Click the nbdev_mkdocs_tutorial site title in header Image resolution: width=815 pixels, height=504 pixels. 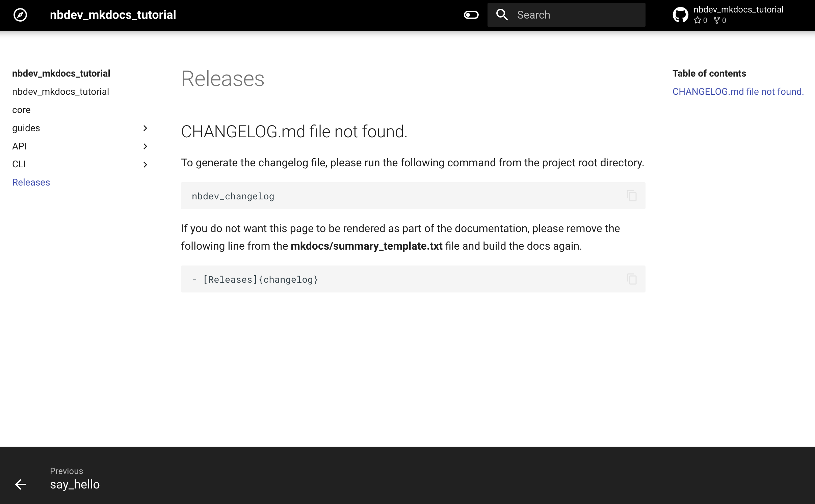[113, 15]
